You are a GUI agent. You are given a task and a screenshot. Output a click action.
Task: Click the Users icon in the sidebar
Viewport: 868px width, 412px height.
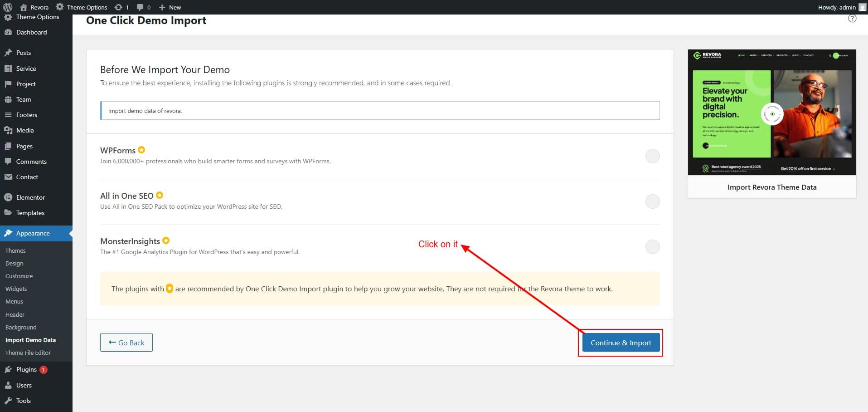click(x=8, y=385)
